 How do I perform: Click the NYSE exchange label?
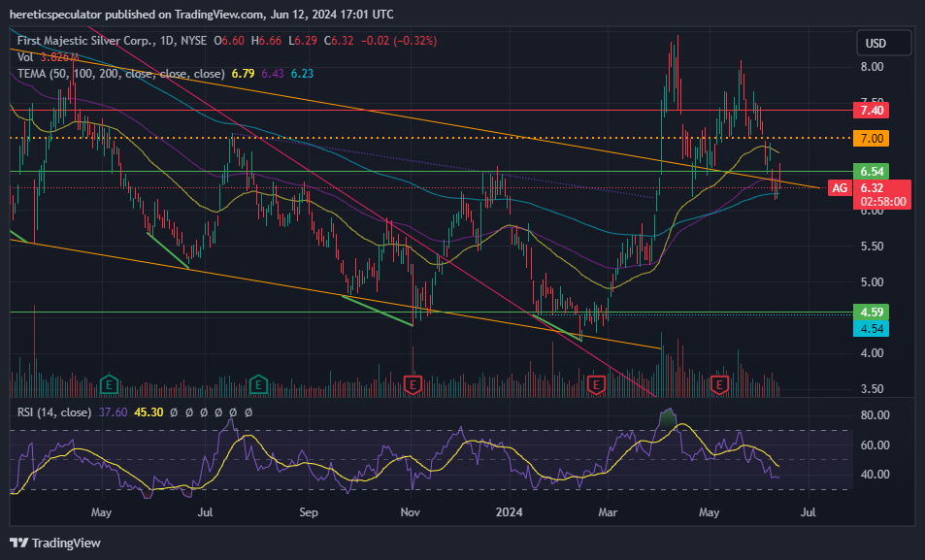pyautogui.click(x=193, y=41)
